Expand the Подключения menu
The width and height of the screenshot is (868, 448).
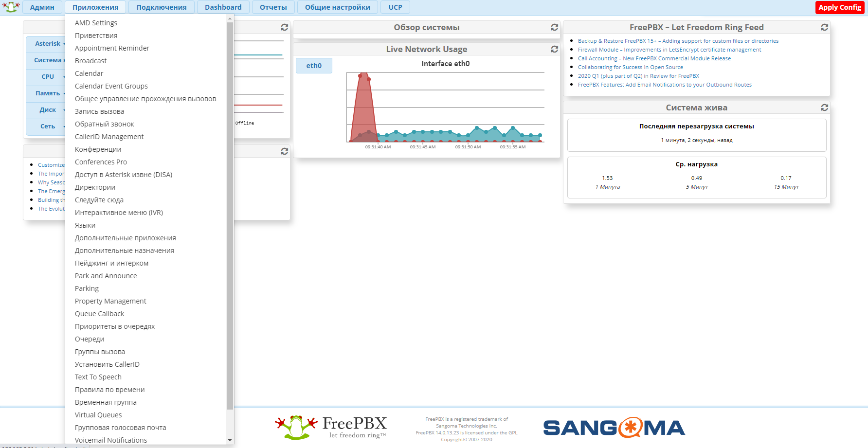pos(161,7)
